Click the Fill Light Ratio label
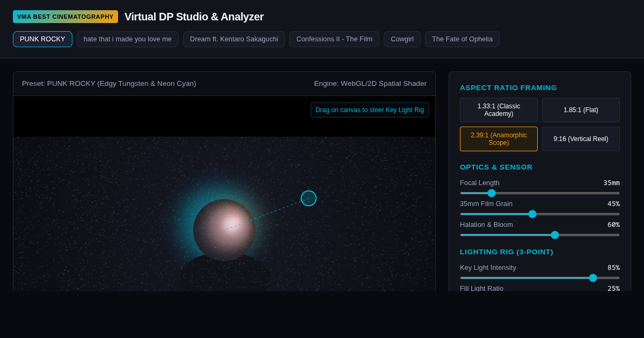Image resolution: width=644 pixels, height=338 pixels. (x=481, y=288)
